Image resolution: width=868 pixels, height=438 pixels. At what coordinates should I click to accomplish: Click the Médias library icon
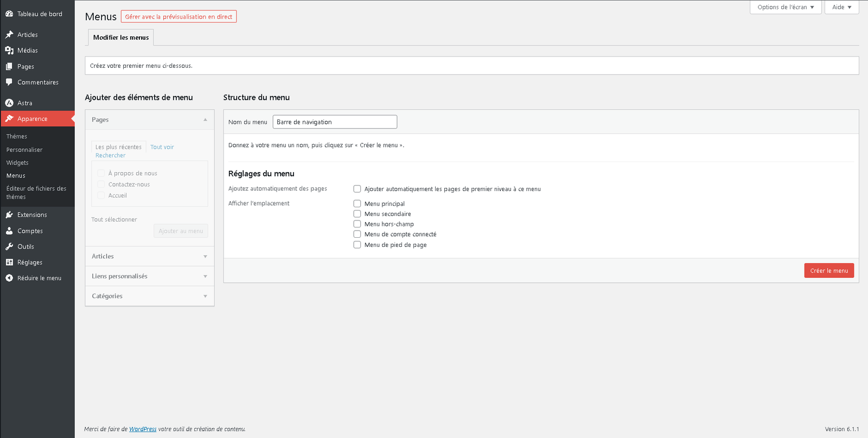[x=9, y=50]
